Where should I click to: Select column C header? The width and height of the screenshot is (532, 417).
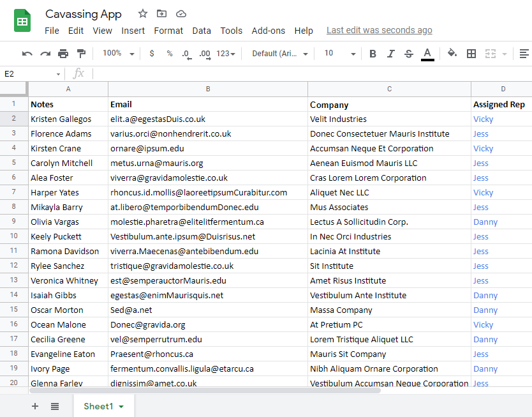tap(390, 89)
